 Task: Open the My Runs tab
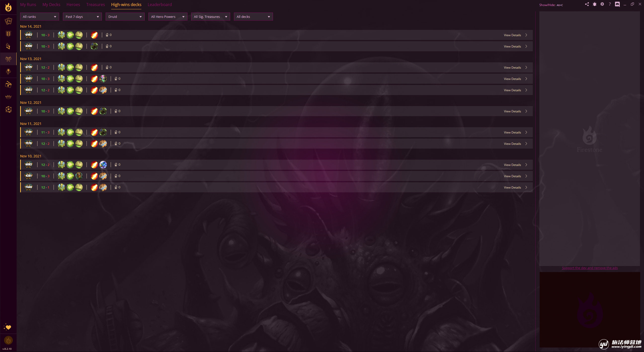tap(28, 5)
